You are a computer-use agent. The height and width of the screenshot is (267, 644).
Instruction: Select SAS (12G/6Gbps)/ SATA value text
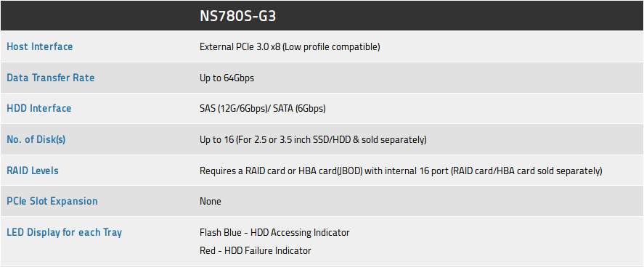[262, 109]
